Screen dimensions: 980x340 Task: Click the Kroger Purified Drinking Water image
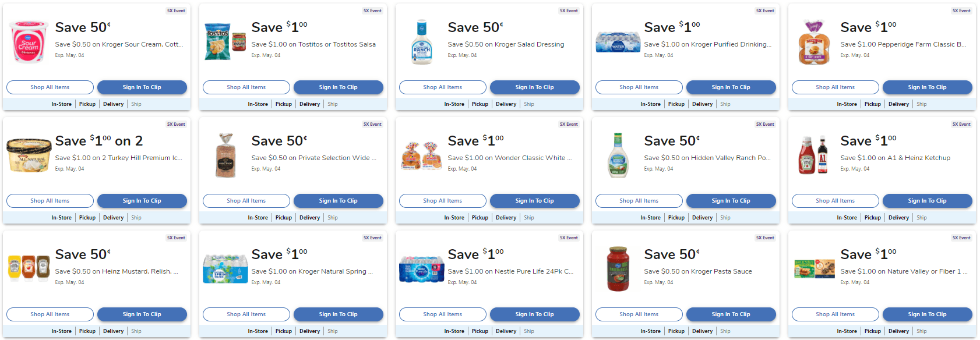pos(618,42)
